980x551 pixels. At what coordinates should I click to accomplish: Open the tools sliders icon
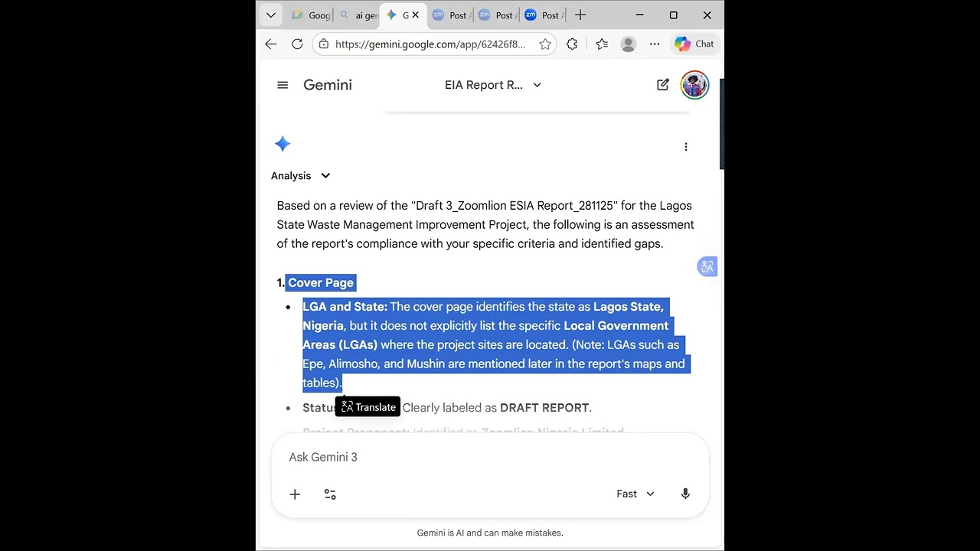click(x=330, y=494)
